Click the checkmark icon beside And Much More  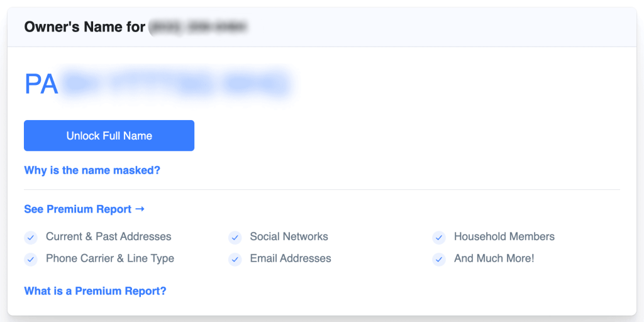(439, 259)
